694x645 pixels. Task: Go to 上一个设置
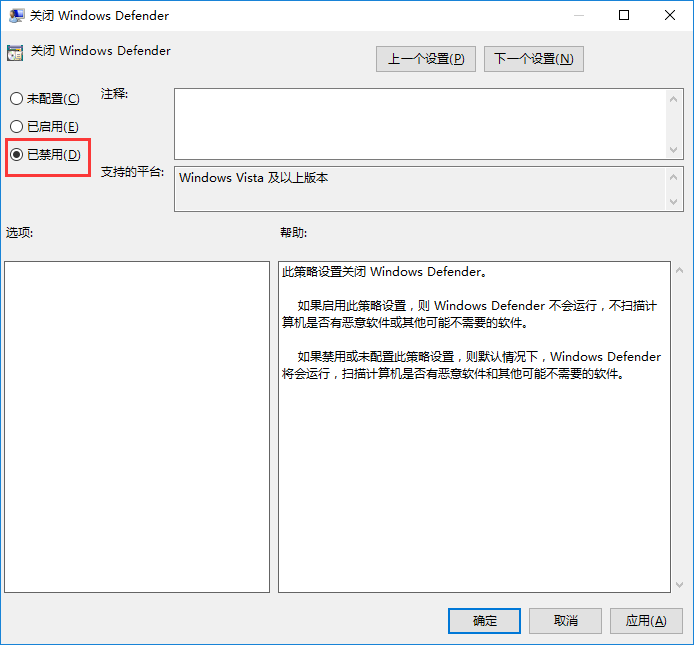(426, 59)
